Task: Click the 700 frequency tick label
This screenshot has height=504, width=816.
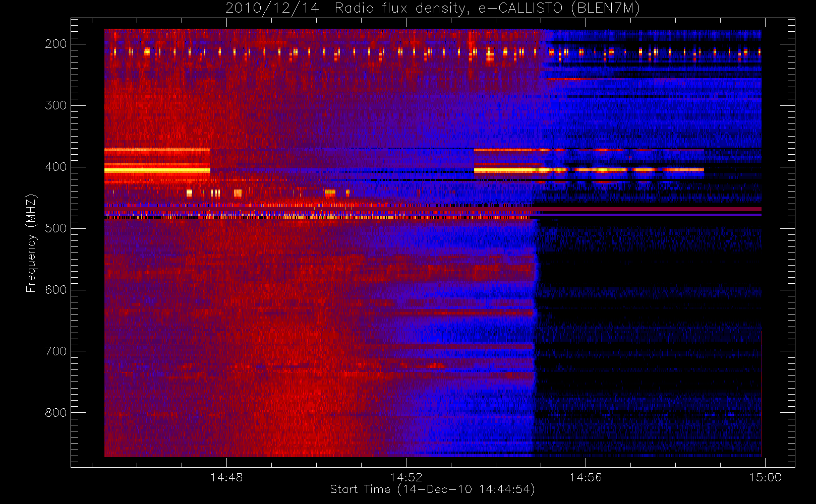Action: click(56, 351)
